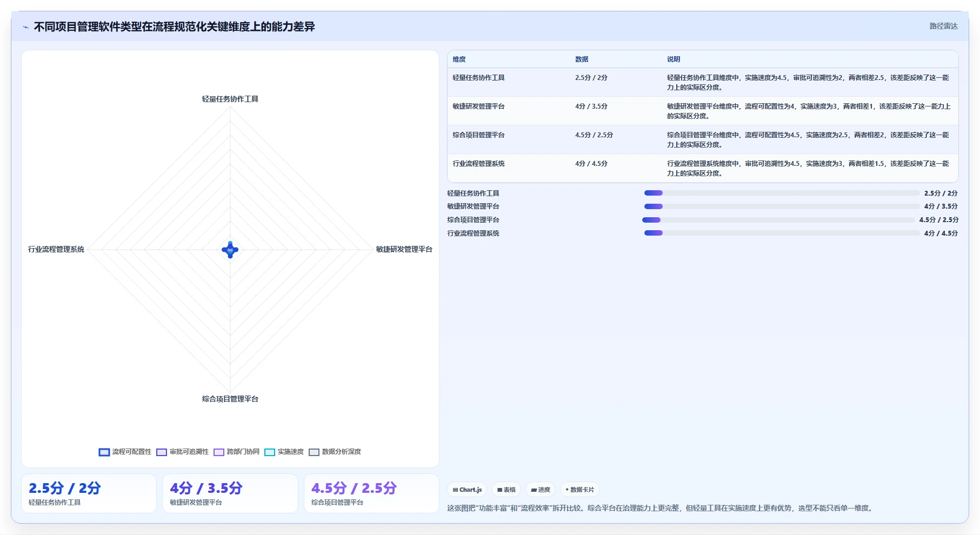Click the table value 4.5分 / 2.5分
The height and width of the screenshot is (535, 980).
tap(594, 135)
